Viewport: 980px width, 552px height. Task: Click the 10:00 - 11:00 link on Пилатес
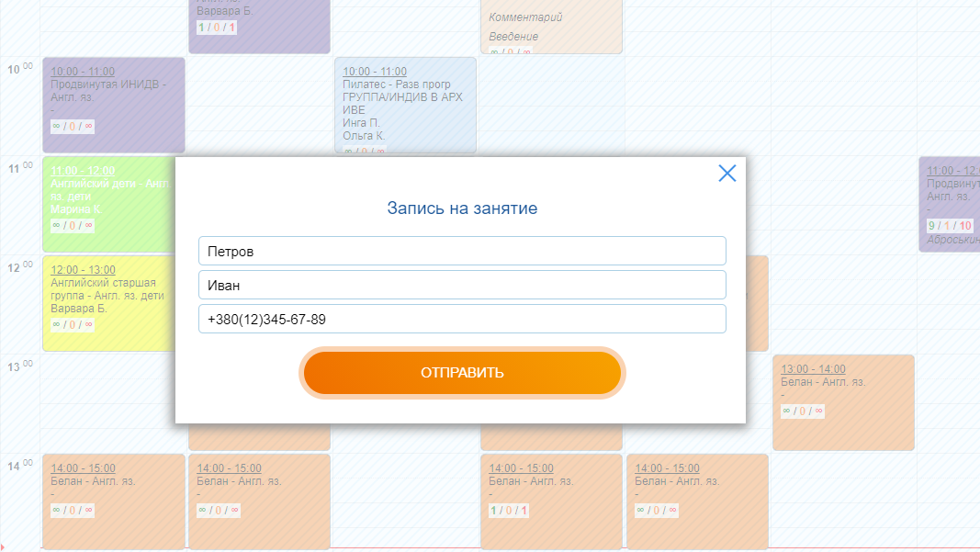point(375,72)
